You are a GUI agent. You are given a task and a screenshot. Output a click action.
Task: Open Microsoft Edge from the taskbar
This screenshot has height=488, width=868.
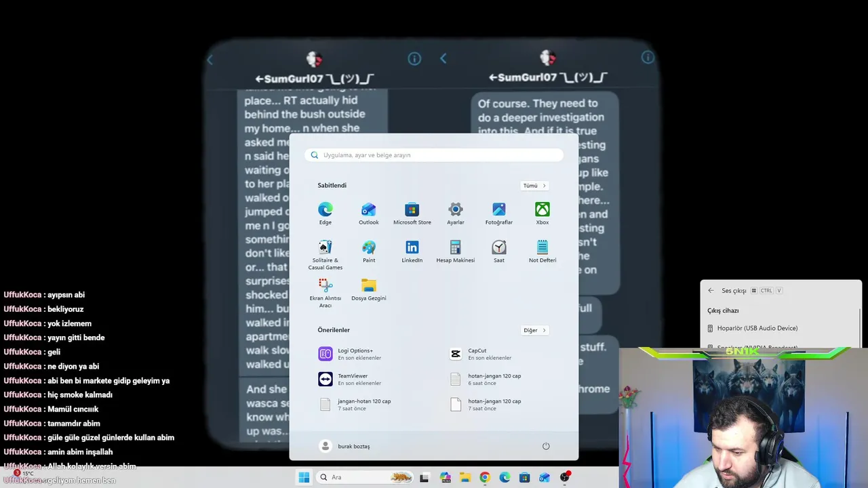[505, 477]
